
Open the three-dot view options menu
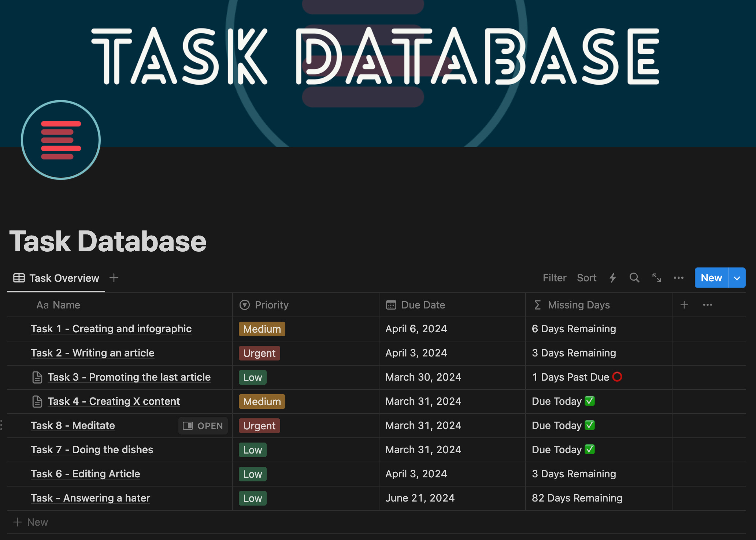(678, 278)
